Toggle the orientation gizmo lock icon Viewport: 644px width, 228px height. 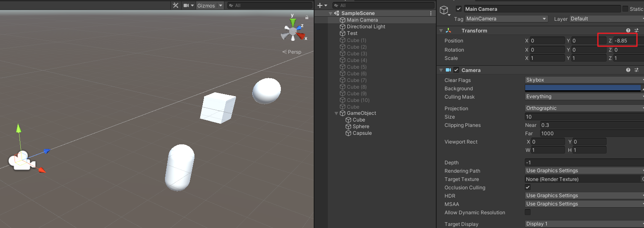coord(307,17)
